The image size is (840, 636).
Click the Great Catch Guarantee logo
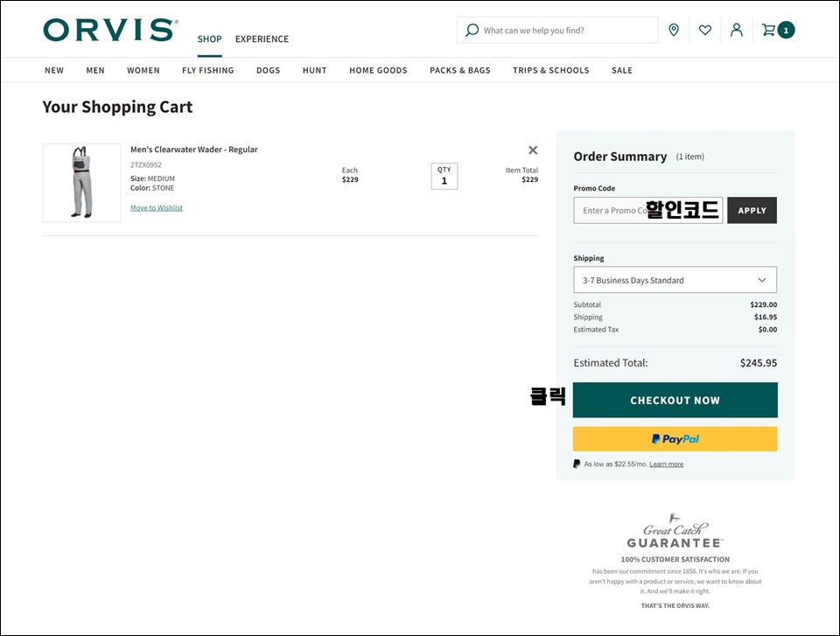point(675,532)
